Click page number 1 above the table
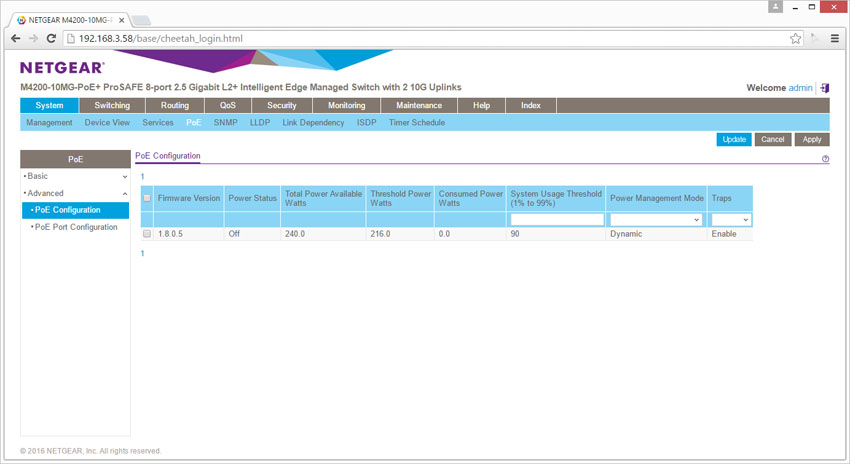 coord(143,177)
